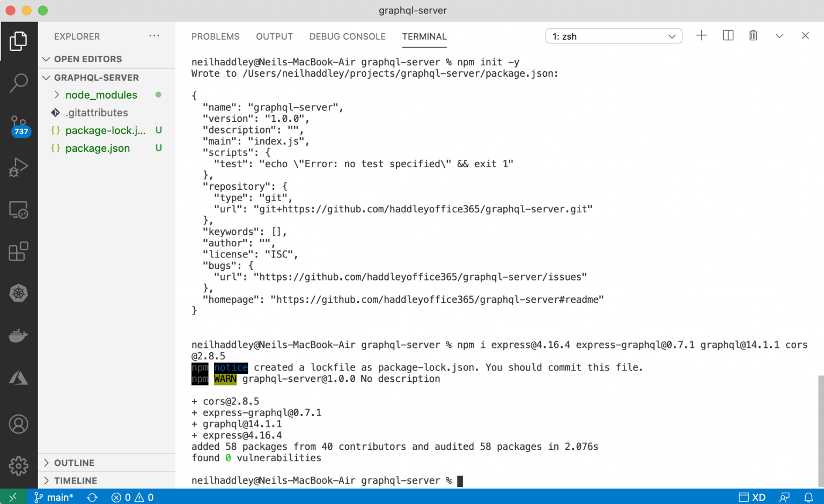Open the Remote Explorer view

[19, 210]
